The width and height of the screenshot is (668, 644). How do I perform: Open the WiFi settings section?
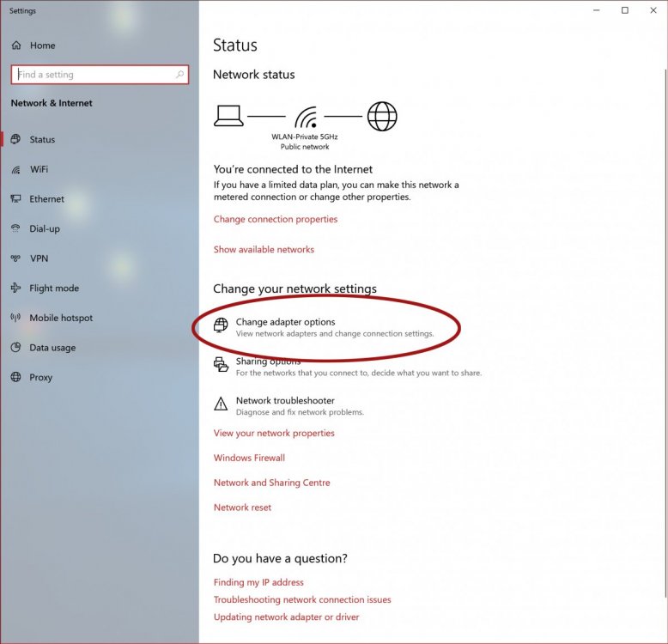pos(39,169)
